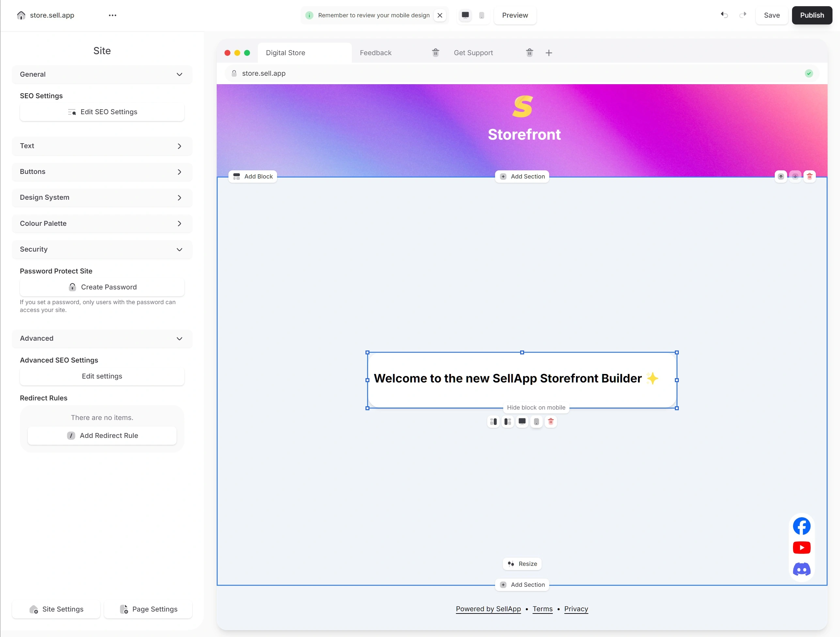Viewport: 840px width, 637px height.
Task: Switch to the Get Support page tab
Action: (473, 53)
